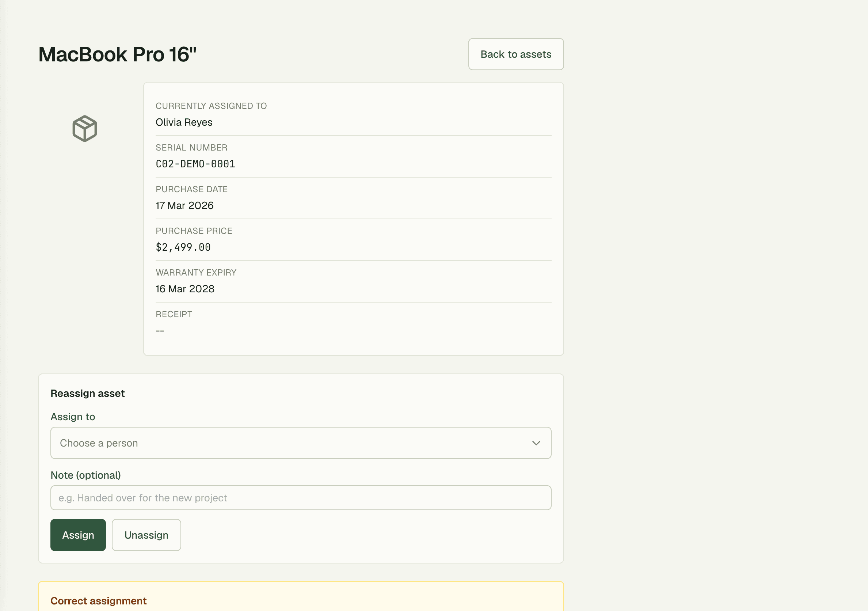
Task: Select purchase date 17 Mar 2026
Action: tap(184, 206)
